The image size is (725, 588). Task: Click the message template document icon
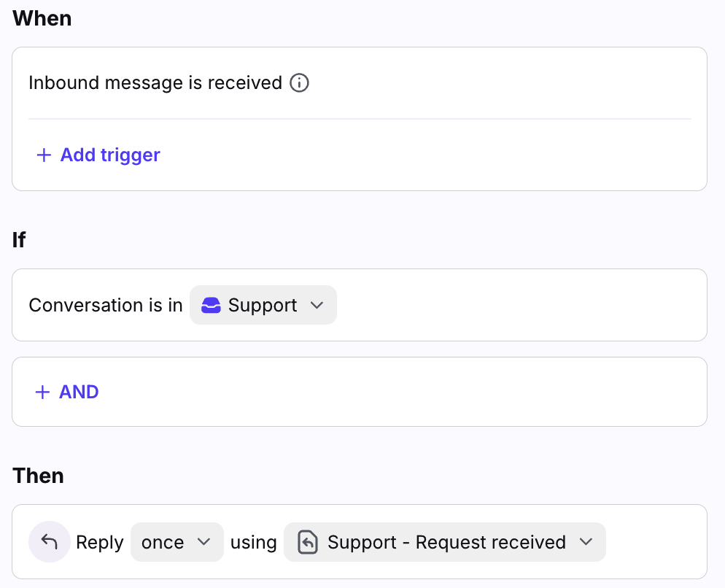coord(308,543)
